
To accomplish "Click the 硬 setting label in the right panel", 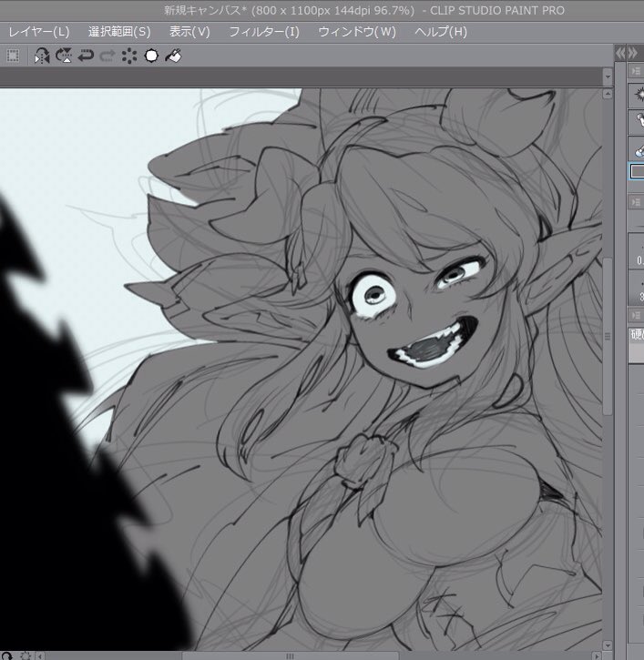I will point(637,335).
